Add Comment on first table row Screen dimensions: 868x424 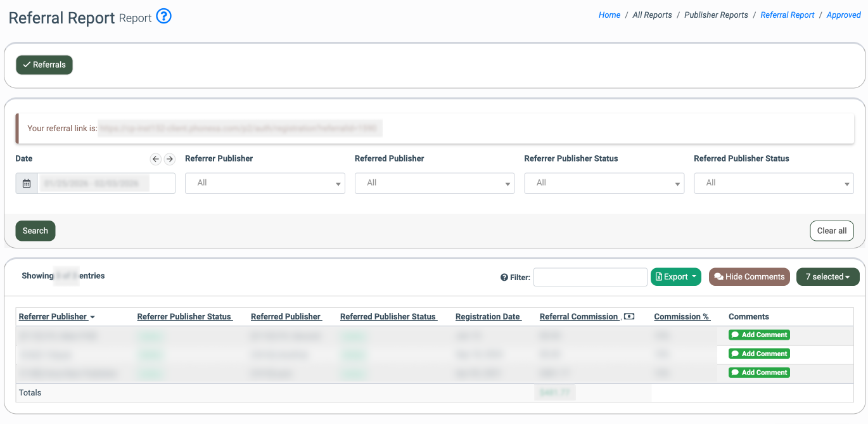coord(759,335)
